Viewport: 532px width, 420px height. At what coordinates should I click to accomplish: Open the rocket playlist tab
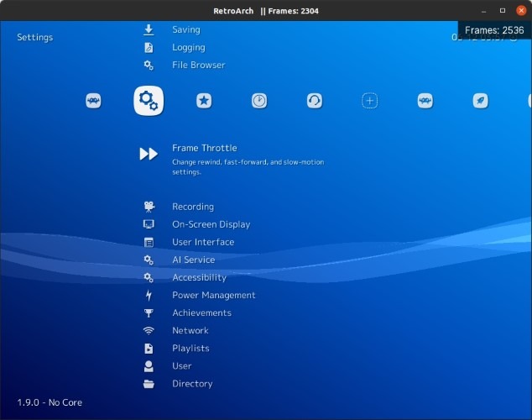tap(481, 101)
